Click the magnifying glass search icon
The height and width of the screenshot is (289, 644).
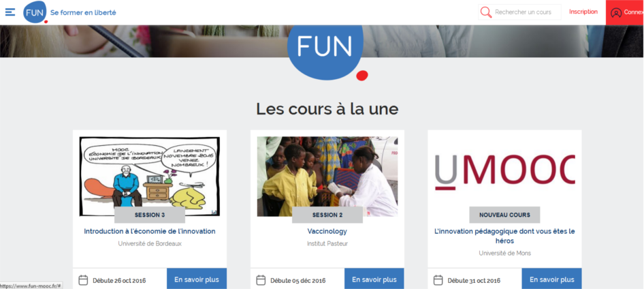(486, 12)
